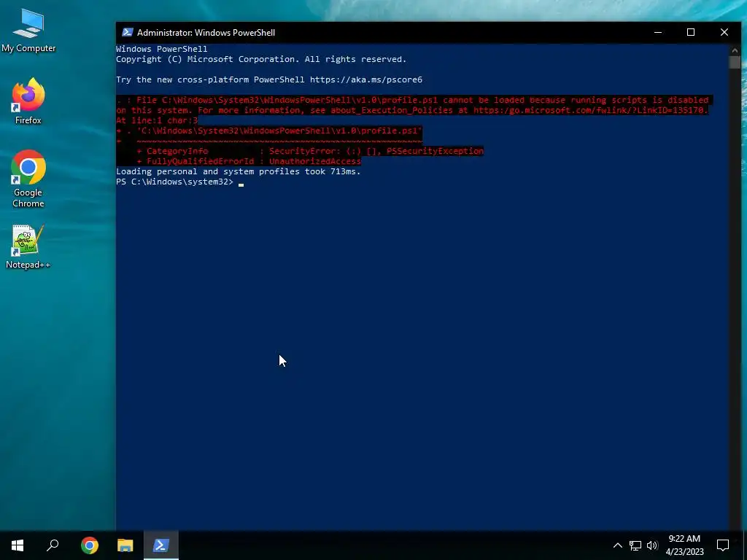Click the 'Copyright (C) Microsoft Corporation' line
Viewport: 747px width, 560px height.
tap(261, 59)
